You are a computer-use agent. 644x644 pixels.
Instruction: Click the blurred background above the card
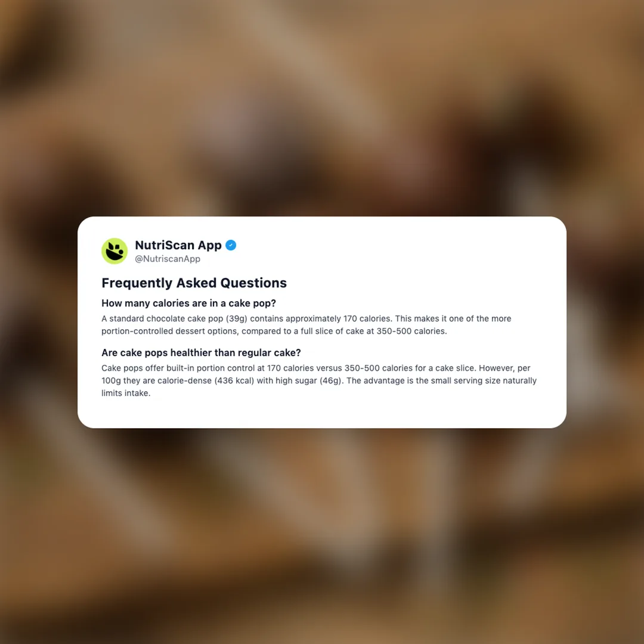(x=322, y=107)
